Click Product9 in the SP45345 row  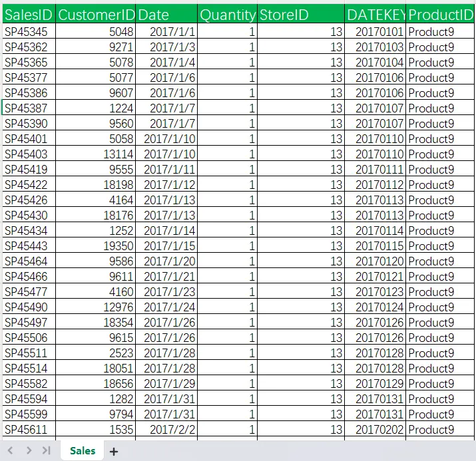click(x=441, y=31)
